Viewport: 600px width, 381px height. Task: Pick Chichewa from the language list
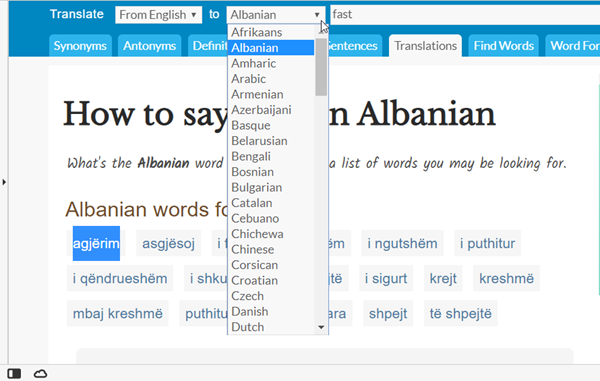[271, 234]
